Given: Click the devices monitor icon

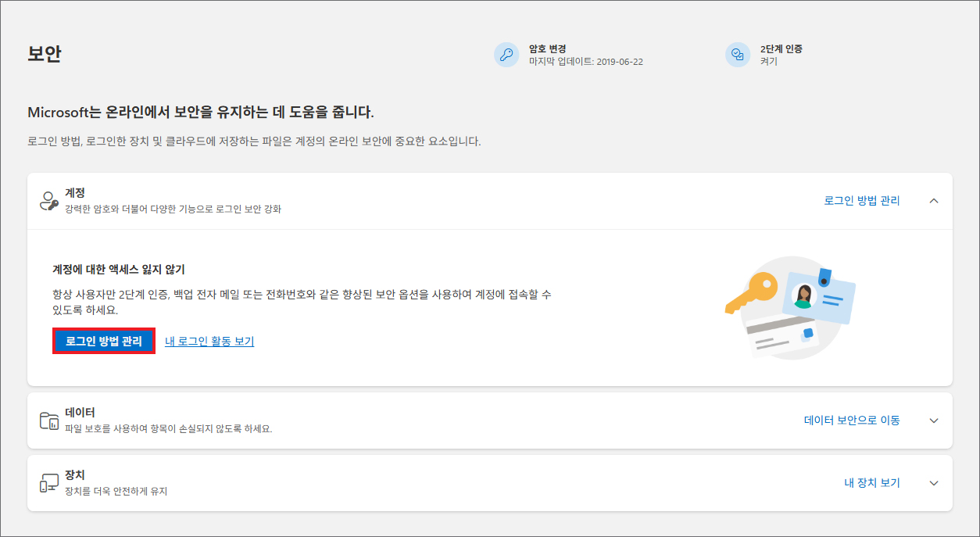Looking at the screenshot, I should (x=49, y=483).
